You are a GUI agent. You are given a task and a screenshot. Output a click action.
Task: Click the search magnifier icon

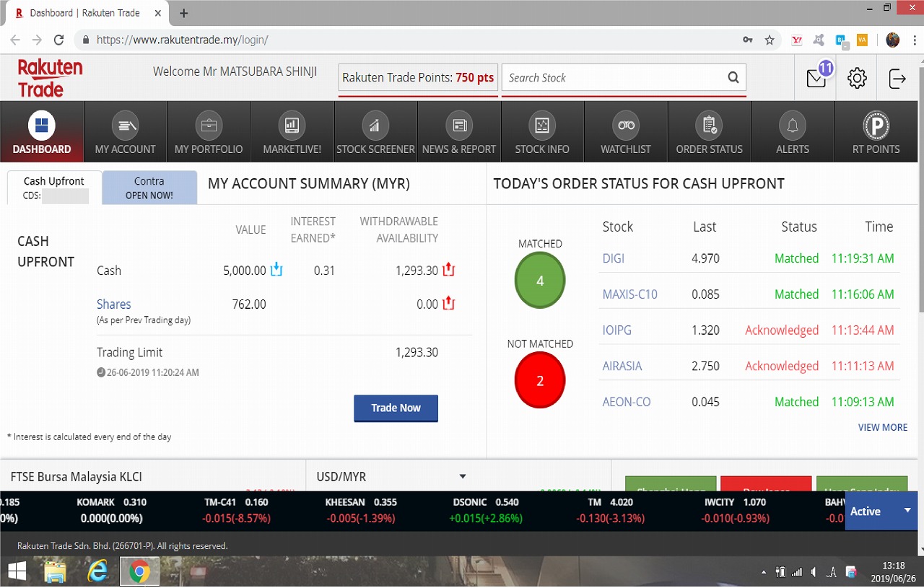(x=733, y=78)
